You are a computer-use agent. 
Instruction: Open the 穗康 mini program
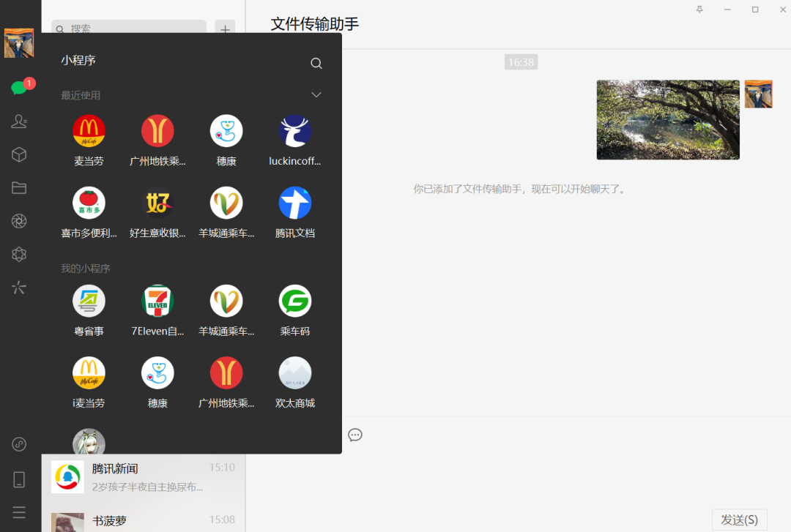pyautogui.click(x=226, y=130)
